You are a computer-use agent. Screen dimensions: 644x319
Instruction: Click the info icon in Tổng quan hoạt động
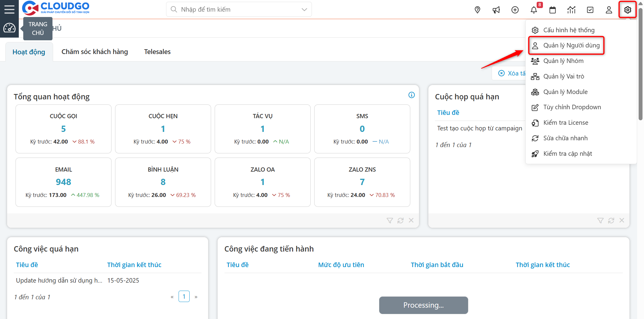click(x=411, y=95)
